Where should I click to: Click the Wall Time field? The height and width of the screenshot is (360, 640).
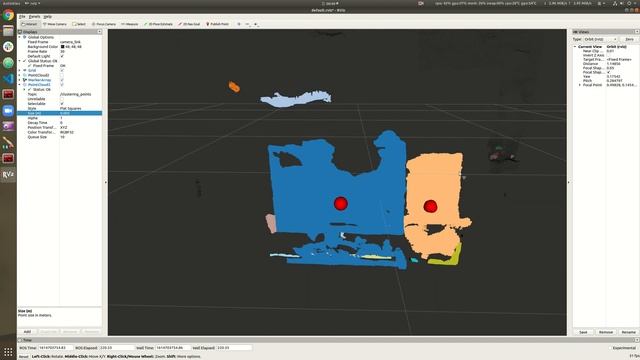(x=173, y=348)
